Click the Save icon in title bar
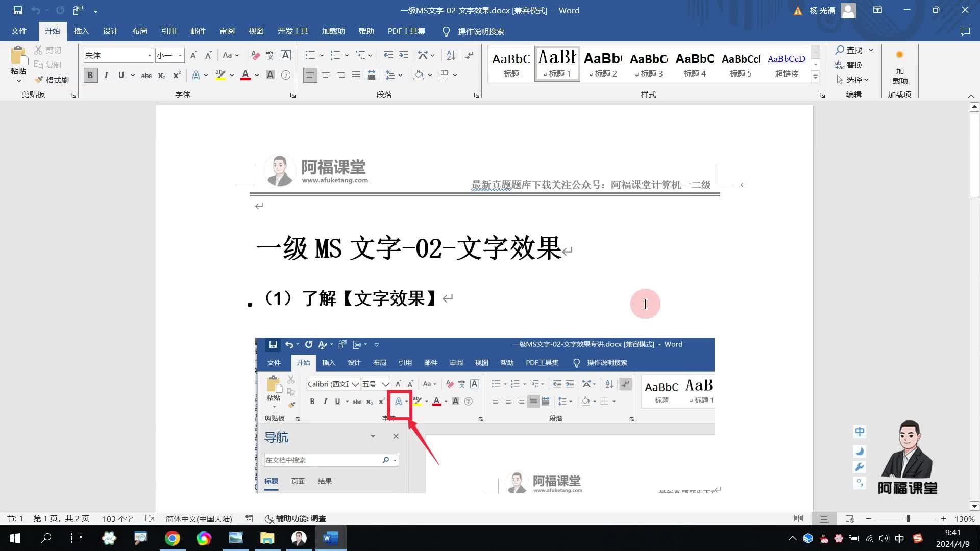 tap(17, 10)
